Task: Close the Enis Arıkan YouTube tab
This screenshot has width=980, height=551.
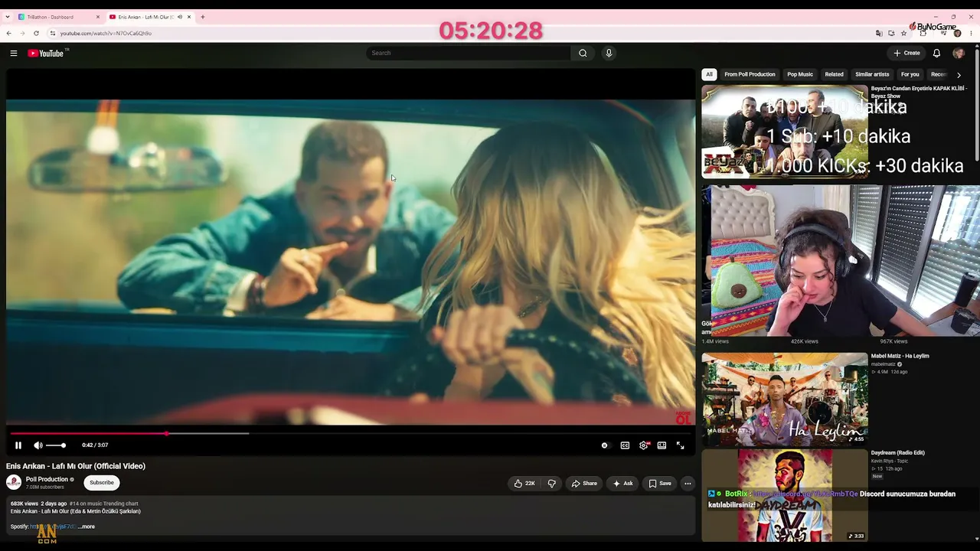Action: tap(189, 17)
